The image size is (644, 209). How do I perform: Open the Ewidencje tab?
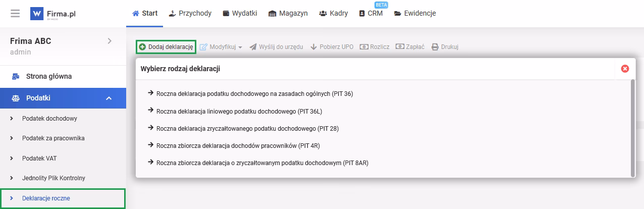pyautogui.click(x=415, y=14)
